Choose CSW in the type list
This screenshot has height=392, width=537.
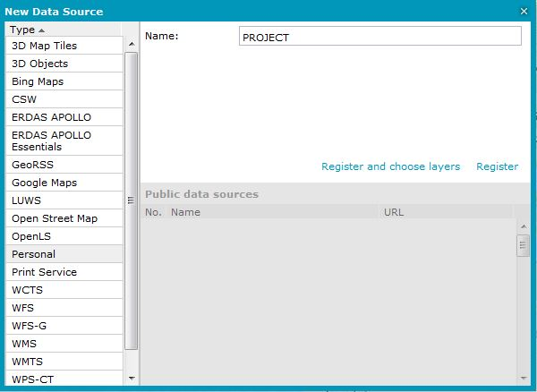tap(64, 99)
